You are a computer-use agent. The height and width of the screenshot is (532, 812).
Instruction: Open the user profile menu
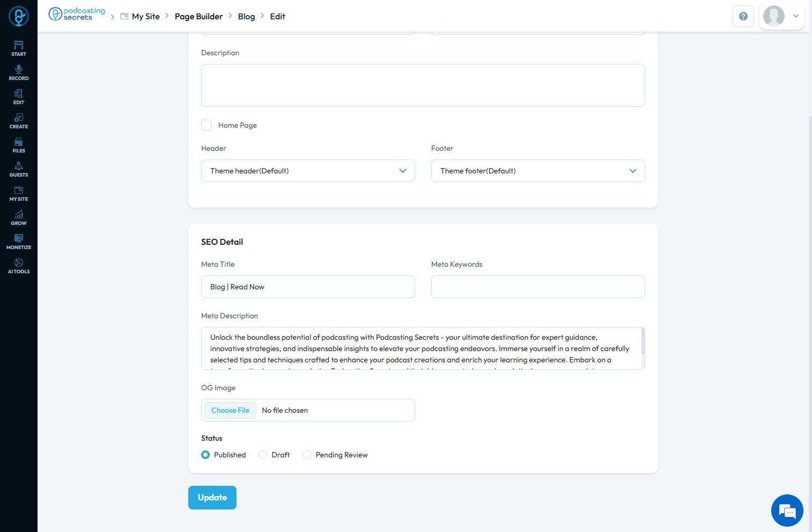tap(781, 16)
